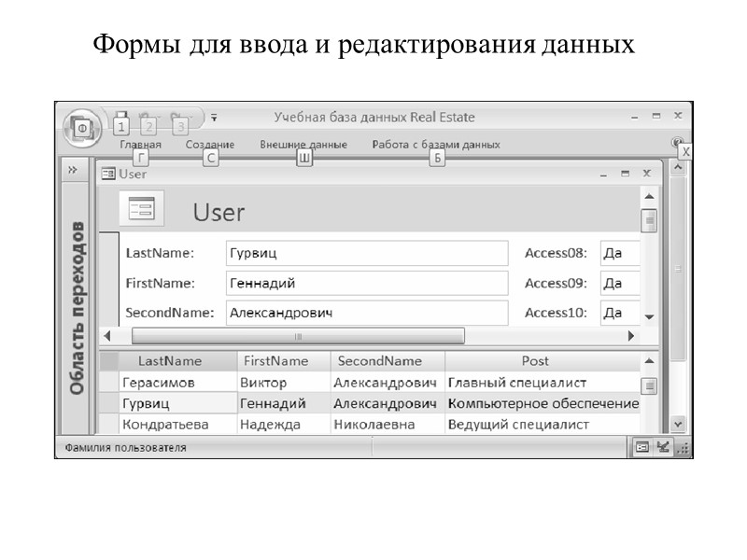The image size is (747, 560).
Task: Close the User form window
Action: 646,174
